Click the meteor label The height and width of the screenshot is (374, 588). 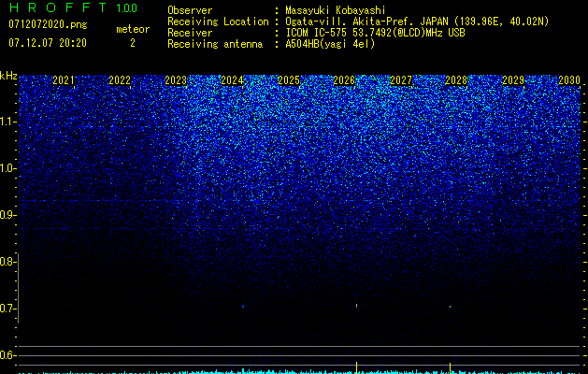click(x=133, y=29)
